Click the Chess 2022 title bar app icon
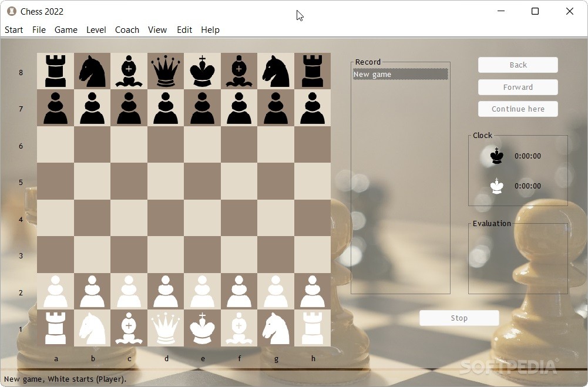Screen dimensions: 588x387 click(12, 11)
